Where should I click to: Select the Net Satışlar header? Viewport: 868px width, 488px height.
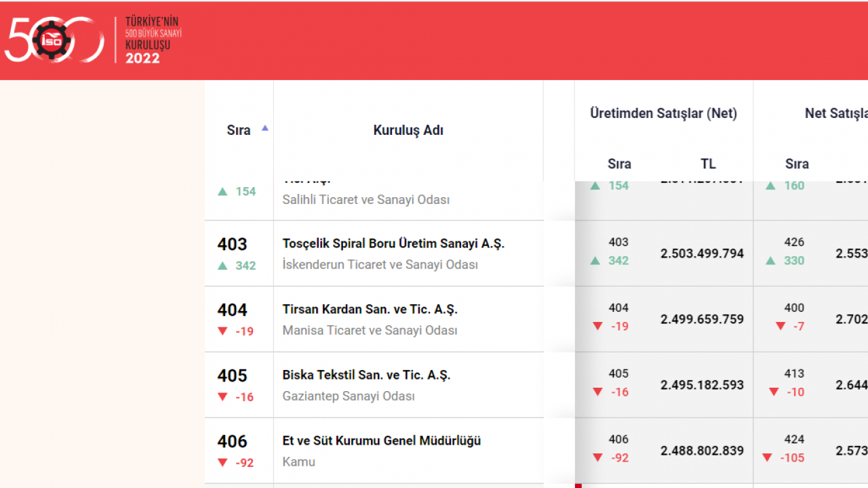(836, 113)
